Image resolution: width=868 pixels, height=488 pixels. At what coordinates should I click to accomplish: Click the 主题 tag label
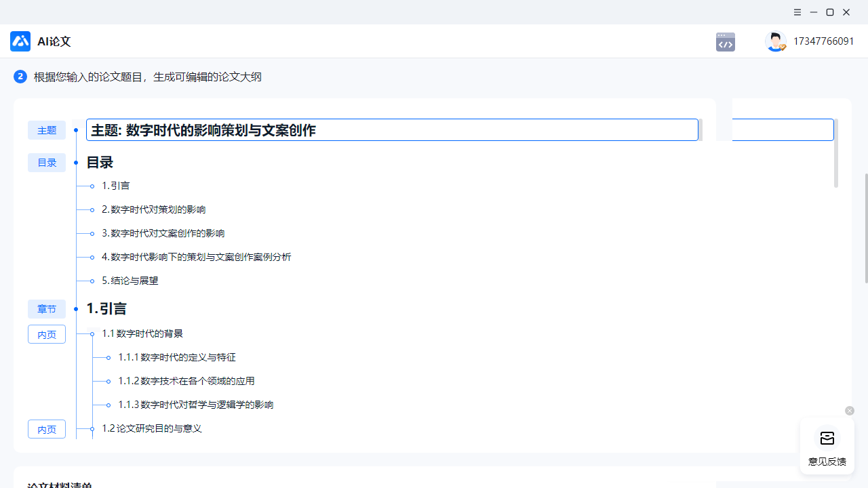[46, 130]
